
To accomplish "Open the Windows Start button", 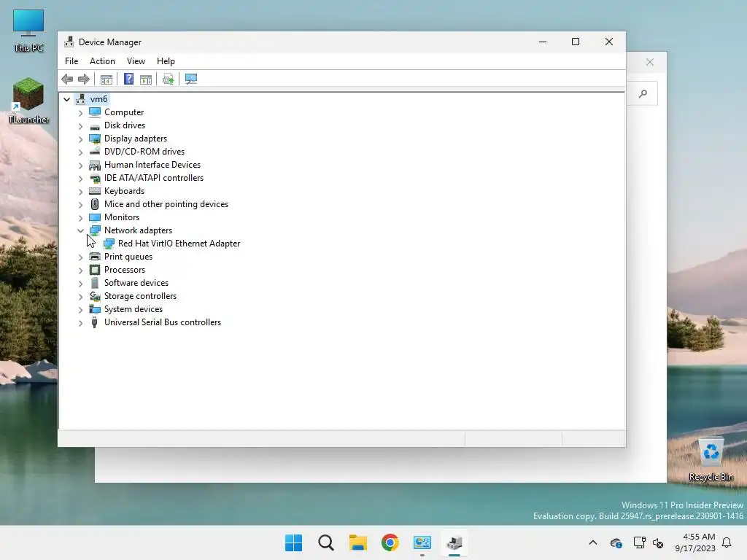I will [x=293, y=542].
